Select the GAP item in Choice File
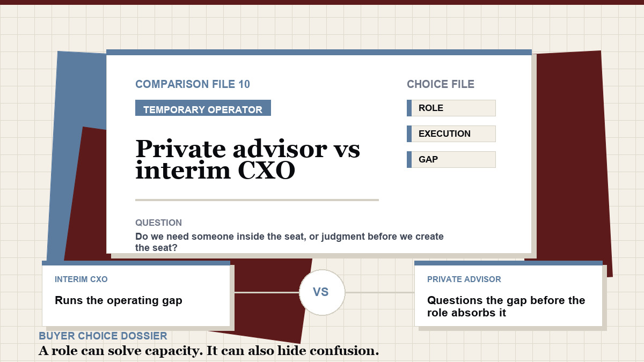 [x=451, y=159]
